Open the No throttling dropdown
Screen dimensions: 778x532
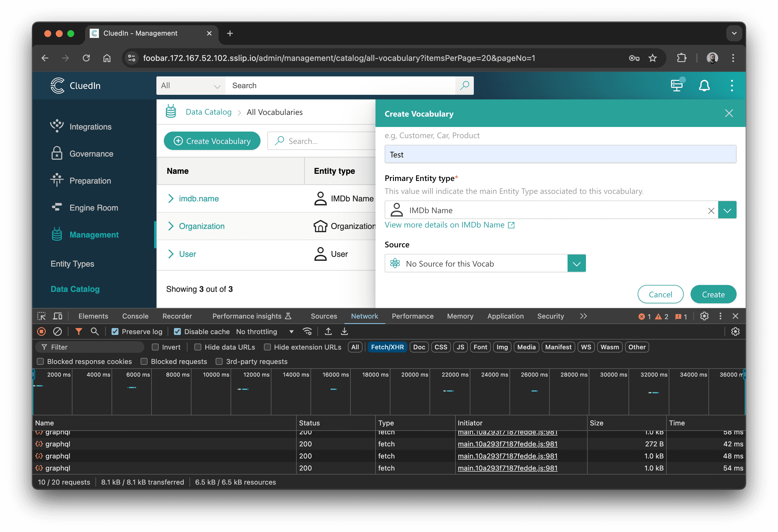click(265, 332)
